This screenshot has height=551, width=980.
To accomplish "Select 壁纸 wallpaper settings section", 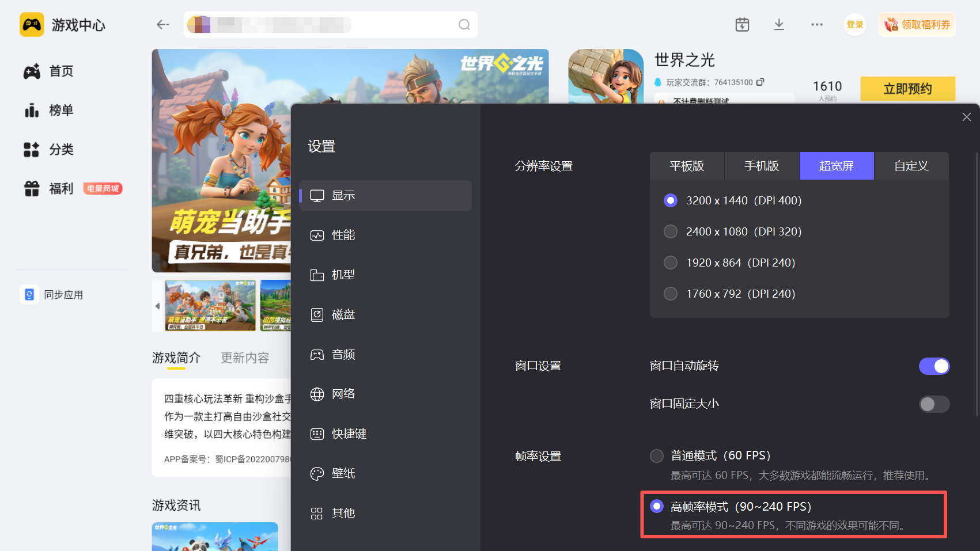I will (x=385, y=474).
